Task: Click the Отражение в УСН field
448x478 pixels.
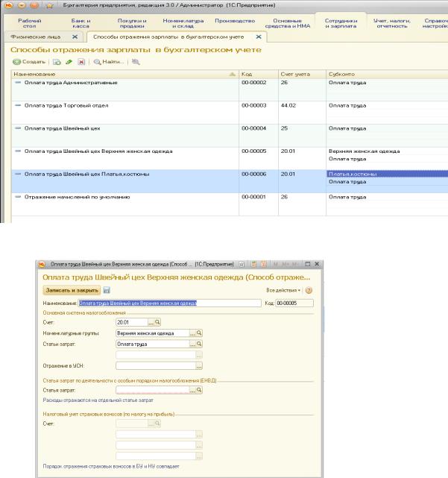Action: coord(156,366)
